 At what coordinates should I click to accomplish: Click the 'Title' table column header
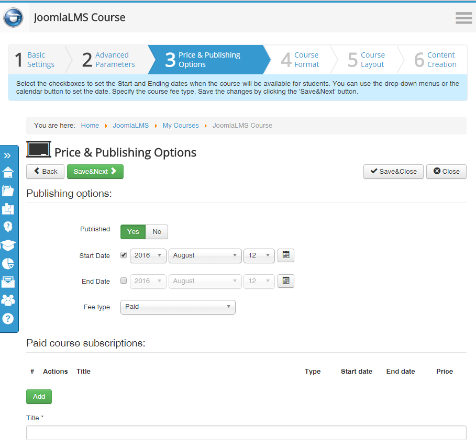pos(83,372)
